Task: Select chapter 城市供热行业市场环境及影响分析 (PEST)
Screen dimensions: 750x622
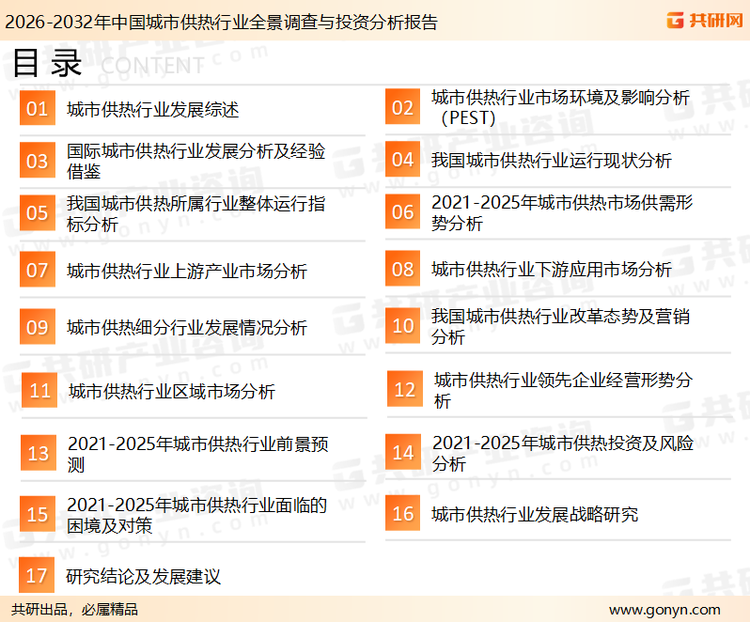Action: click(560, 107)
